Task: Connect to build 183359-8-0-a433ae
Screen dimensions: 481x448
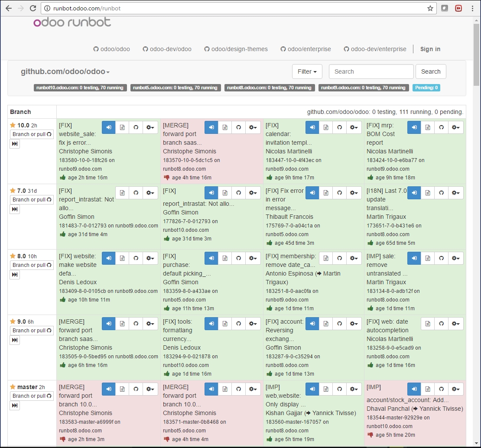Action: click(x=211, y=258)
